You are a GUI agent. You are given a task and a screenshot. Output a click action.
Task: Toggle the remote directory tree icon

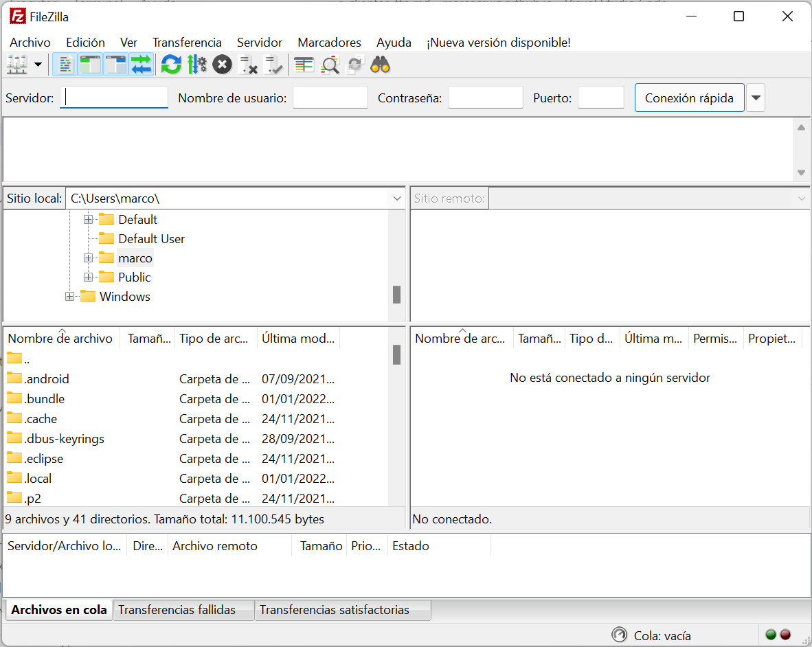(x=115, y=65)
